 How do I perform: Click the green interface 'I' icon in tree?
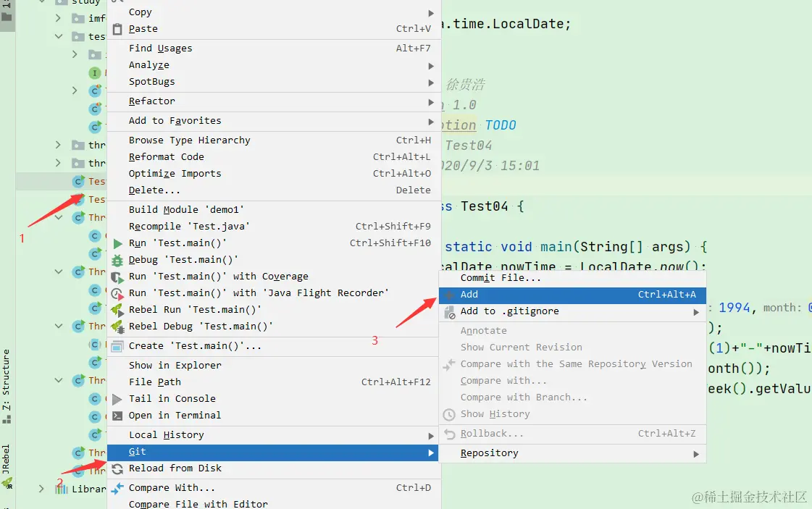(94, 73)
